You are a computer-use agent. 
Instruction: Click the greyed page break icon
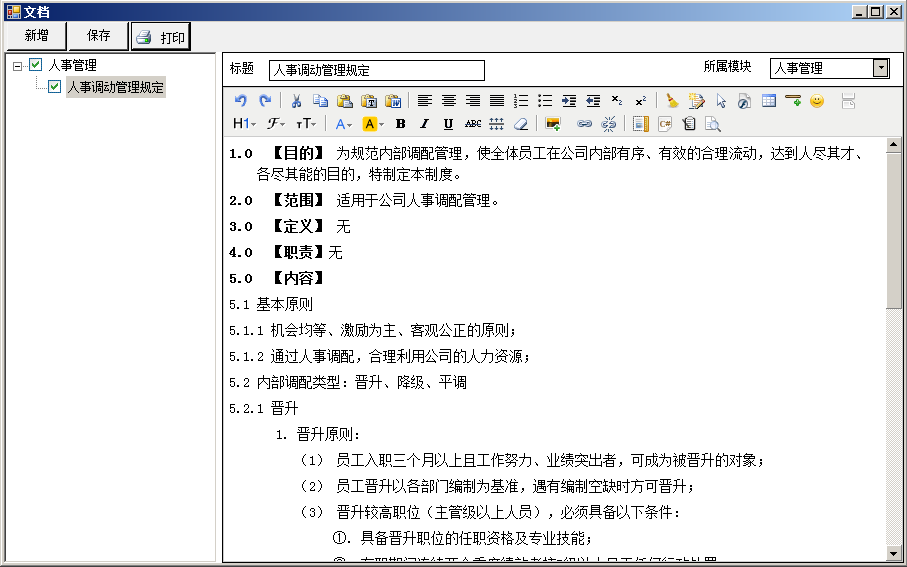point(848,101)
